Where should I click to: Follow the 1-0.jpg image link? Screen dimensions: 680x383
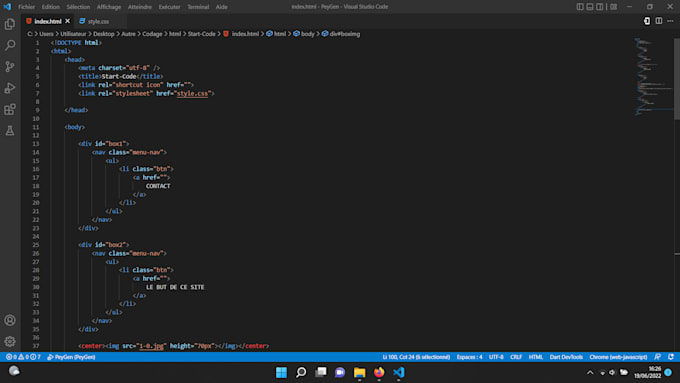(x=151, y=346)
